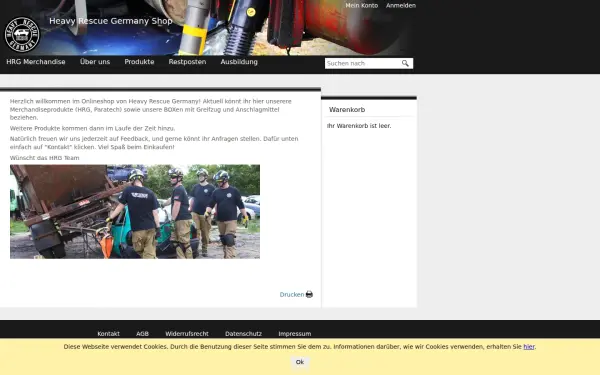Open the HRG Merchandise menu
The width and height of the screenshot is (600, 375).
(36, 62)
